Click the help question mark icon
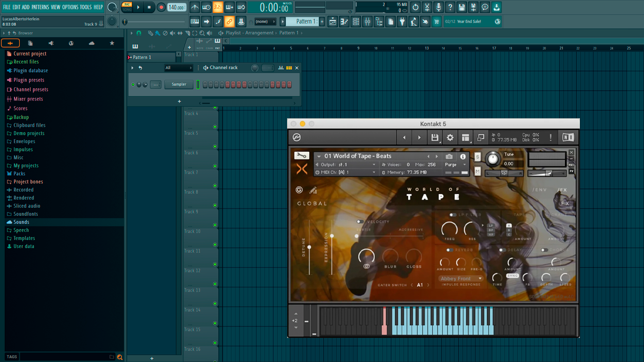This screenshot has height=362, width=644. coord(450,7)
